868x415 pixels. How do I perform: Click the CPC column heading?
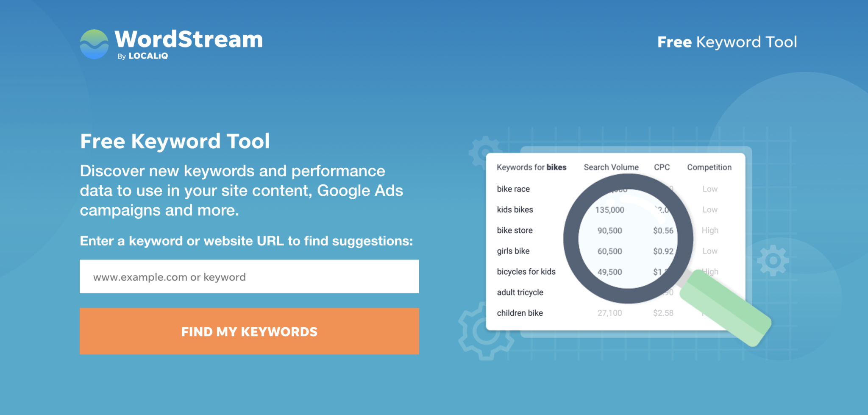[662, 167]
